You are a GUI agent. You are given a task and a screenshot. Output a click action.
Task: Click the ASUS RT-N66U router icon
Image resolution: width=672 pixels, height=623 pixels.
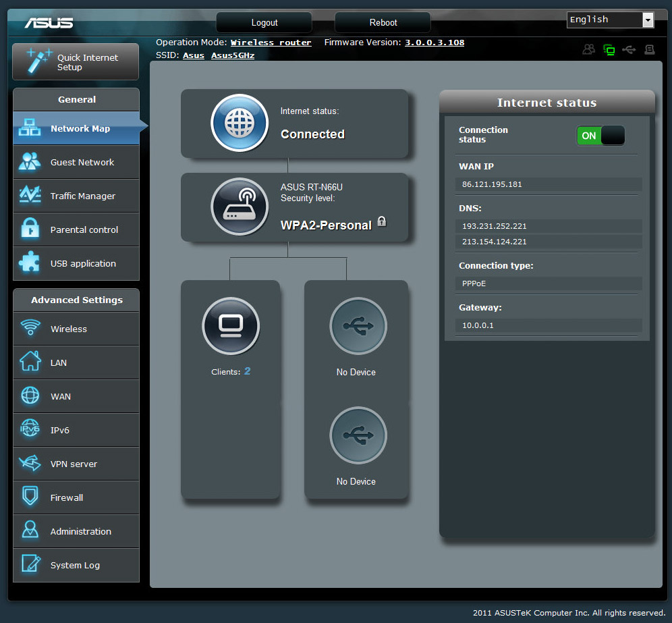pos(240,207)
